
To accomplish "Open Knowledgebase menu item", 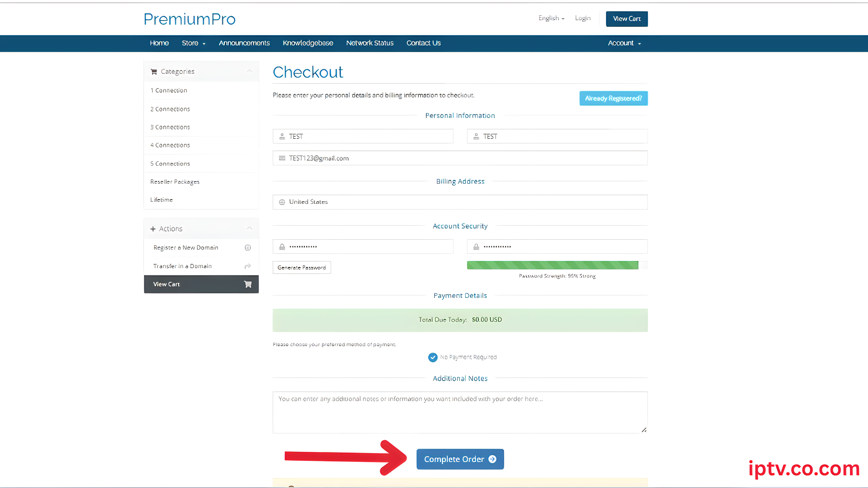I will click(308, 43).
